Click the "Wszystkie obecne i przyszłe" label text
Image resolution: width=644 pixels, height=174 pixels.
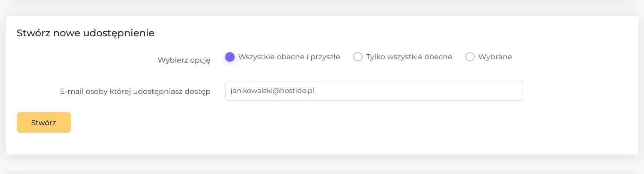point(289,57)
